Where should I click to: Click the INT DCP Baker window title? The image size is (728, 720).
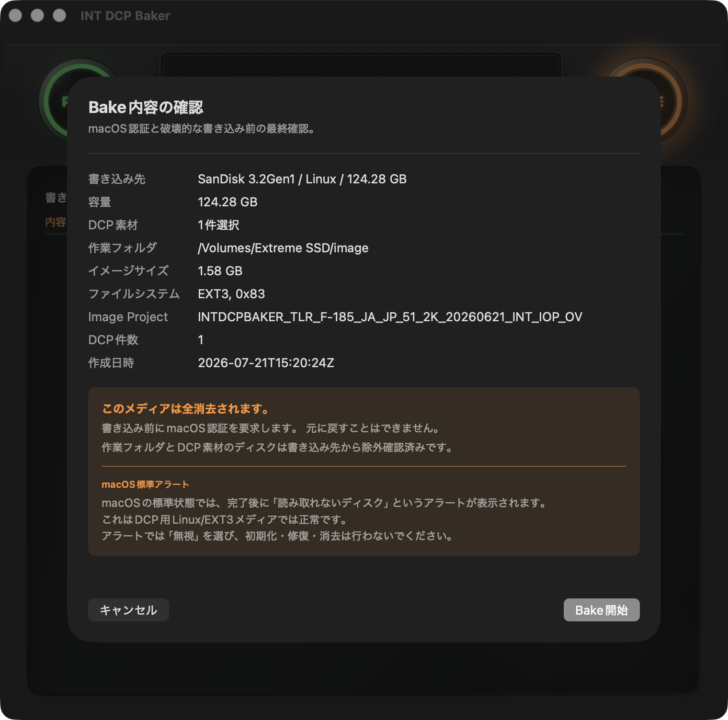point(125,16)
